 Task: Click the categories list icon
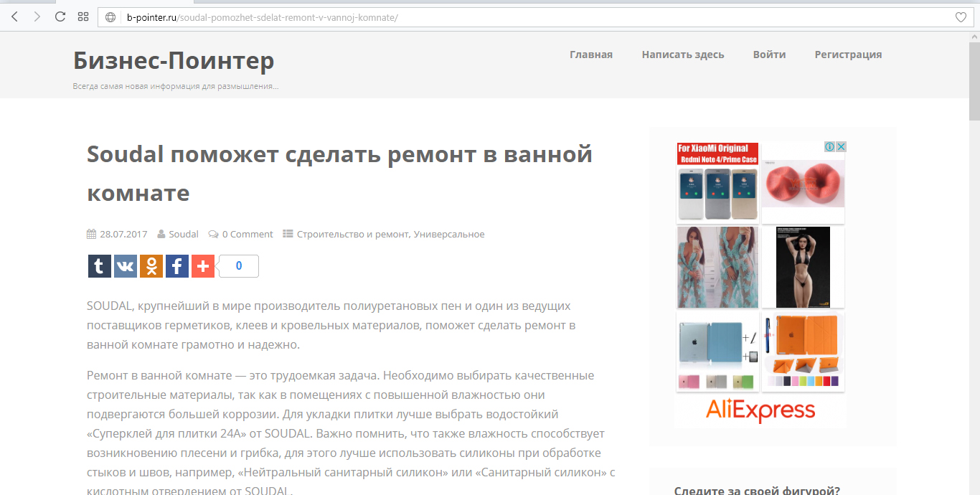click(288, 234)
